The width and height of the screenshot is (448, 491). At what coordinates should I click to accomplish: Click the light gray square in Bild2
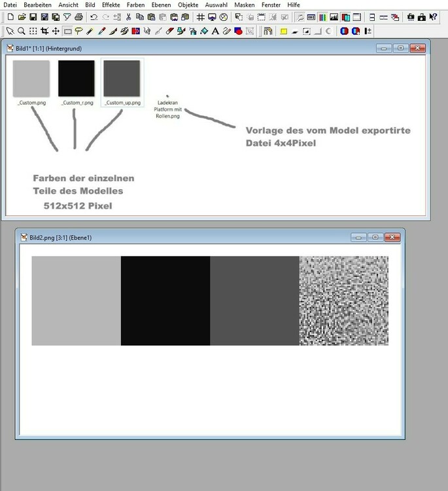(77, 301)
